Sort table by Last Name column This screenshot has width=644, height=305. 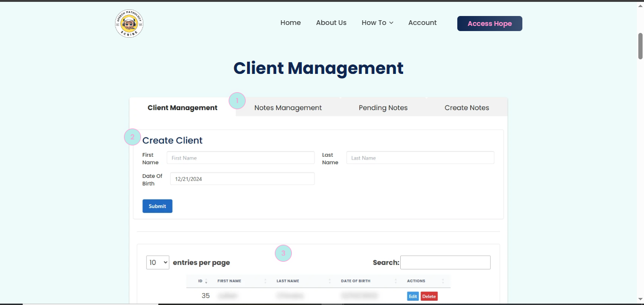pos(288,281)
